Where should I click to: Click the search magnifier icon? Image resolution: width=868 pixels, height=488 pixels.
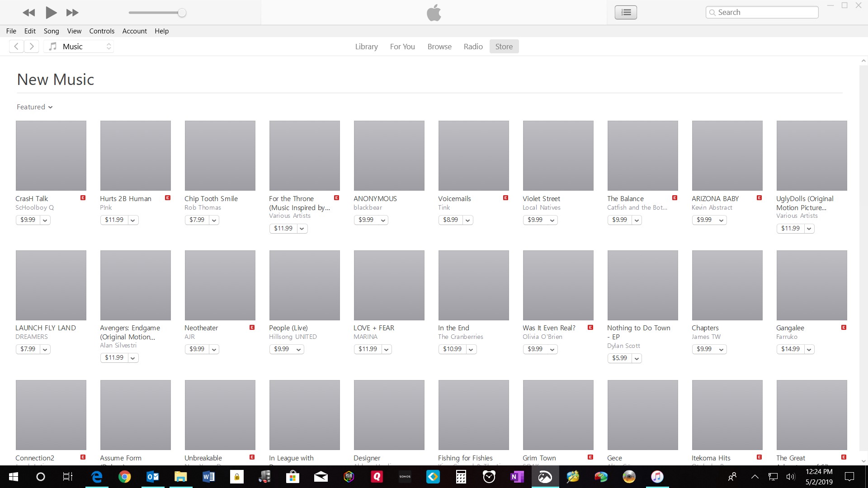(712, 12)
